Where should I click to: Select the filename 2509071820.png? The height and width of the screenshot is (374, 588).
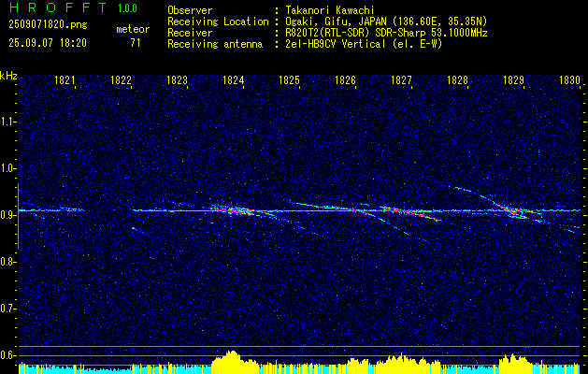[48, 25]
